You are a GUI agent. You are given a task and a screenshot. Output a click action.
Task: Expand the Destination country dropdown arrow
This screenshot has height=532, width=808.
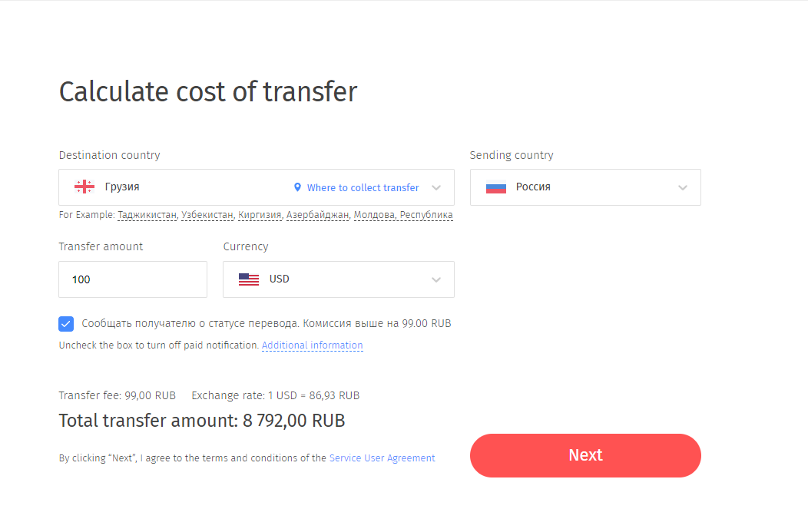coord(436,187)
